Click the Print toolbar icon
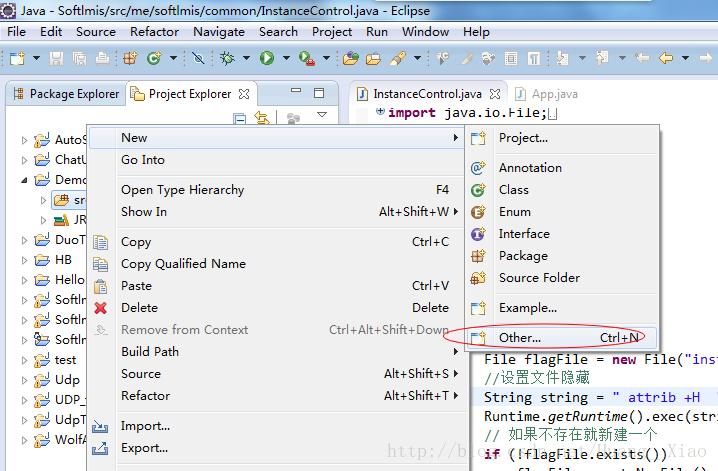The width and height of the screenshot is (718, 471). pos(102,58)
